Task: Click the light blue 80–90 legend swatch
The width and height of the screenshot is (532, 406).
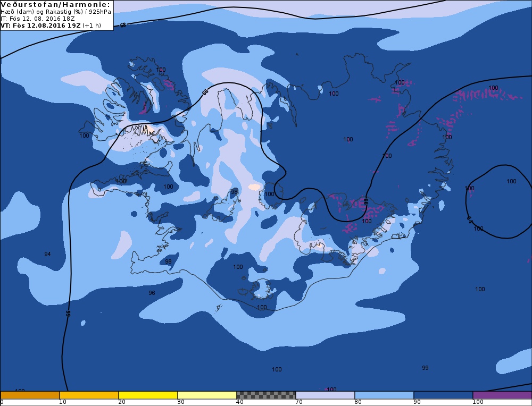Action: pyautogui.click(x=384, y=395)
